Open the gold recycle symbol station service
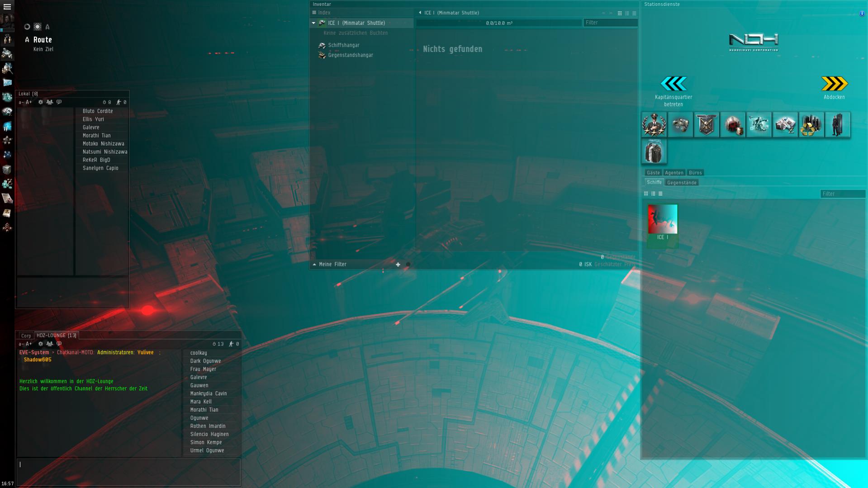The width and height of the screenshot is (868, 488). pos(811,124)
